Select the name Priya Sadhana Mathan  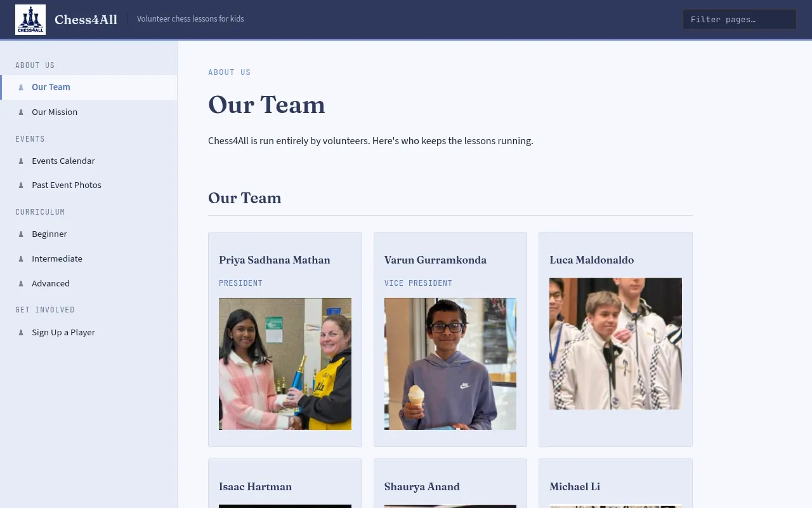(274, 260)
